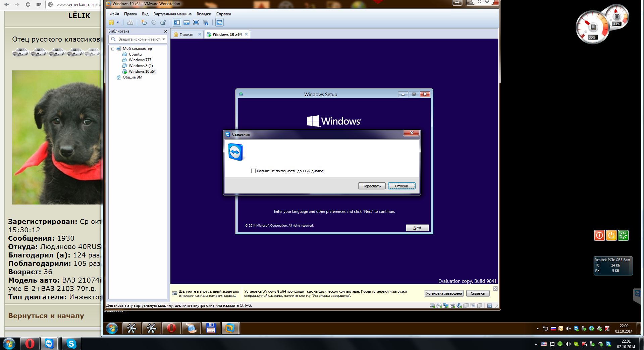This screenshot has height=350, width=644.
Task: Open Skype from the host taskbar
Action: click(71, 344)
